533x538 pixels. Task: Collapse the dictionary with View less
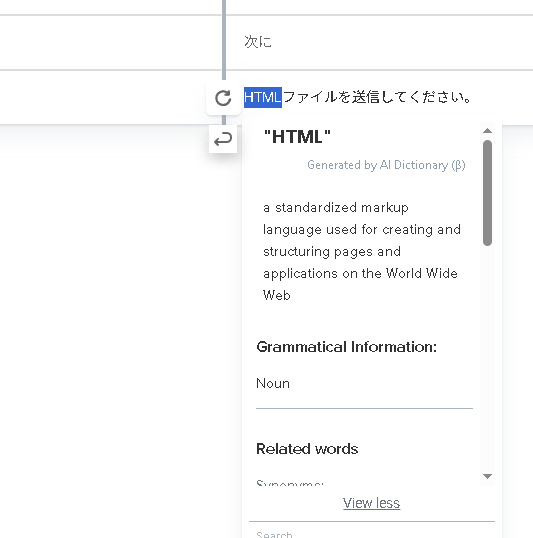coord(371,503)
